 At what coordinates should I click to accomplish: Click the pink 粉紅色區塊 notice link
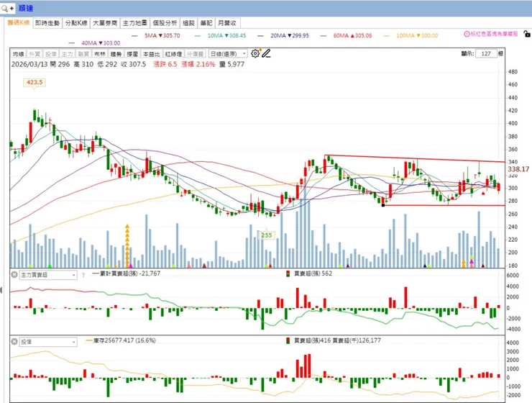494,34
